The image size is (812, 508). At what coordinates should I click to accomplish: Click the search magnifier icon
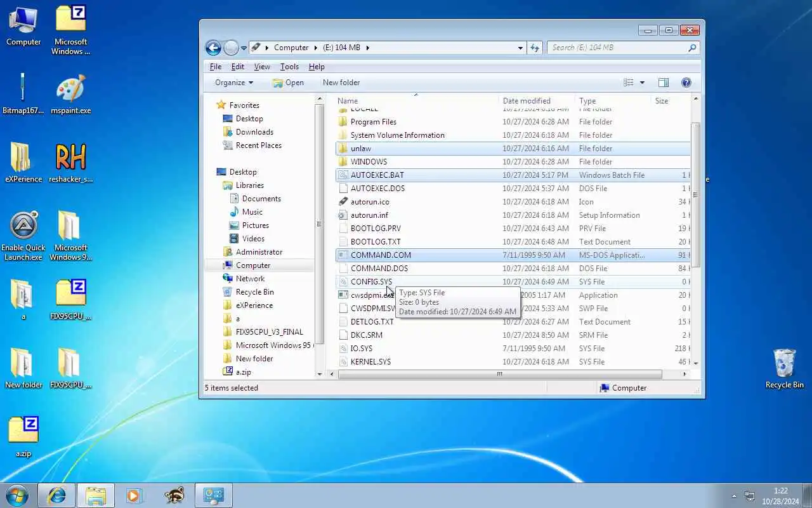pos(692,48)
